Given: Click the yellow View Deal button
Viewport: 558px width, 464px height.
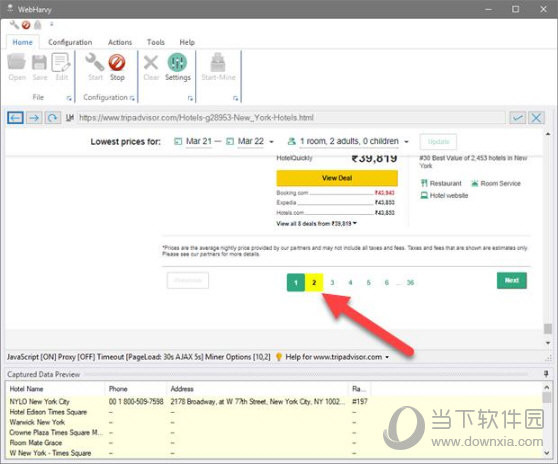Looking at the screenshot, I should point(337,178).
